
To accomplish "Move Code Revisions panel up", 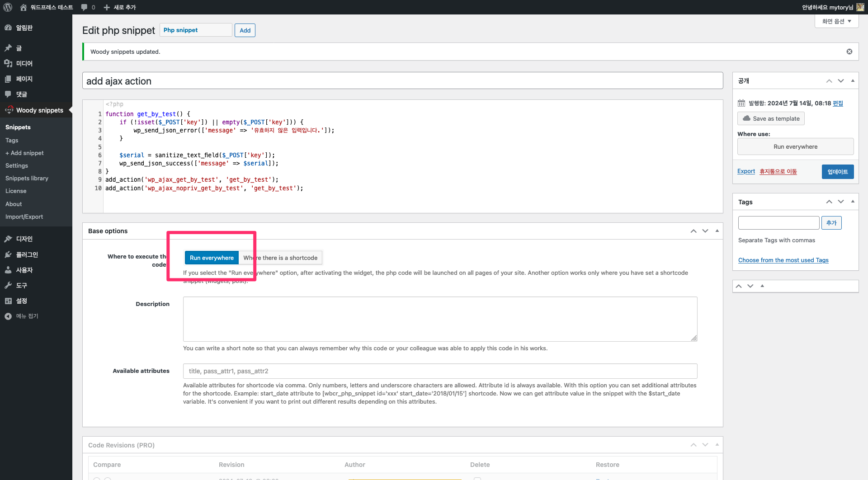I will pyautogui.click(x=693, y=445).
